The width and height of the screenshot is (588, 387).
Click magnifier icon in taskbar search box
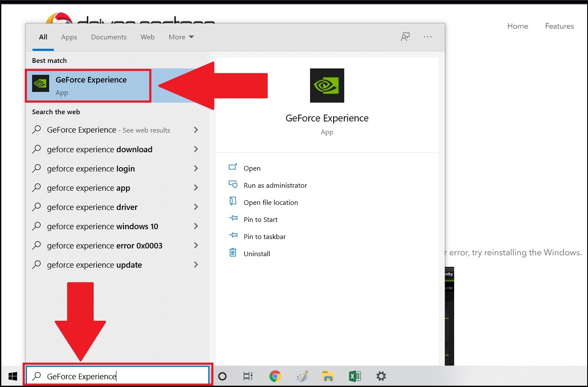click(37, 376)
